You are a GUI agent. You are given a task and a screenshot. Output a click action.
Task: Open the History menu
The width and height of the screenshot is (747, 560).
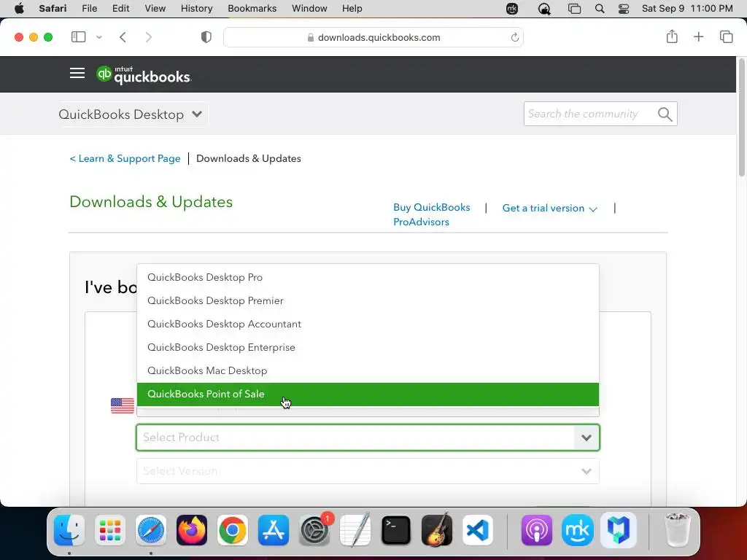196,9
